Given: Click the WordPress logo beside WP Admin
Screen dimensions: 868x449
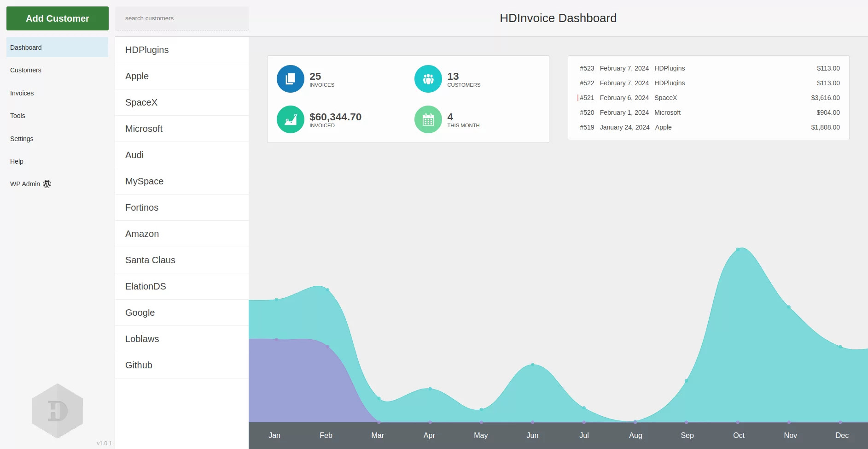Looking at the screenshot, I should [47, 184].
